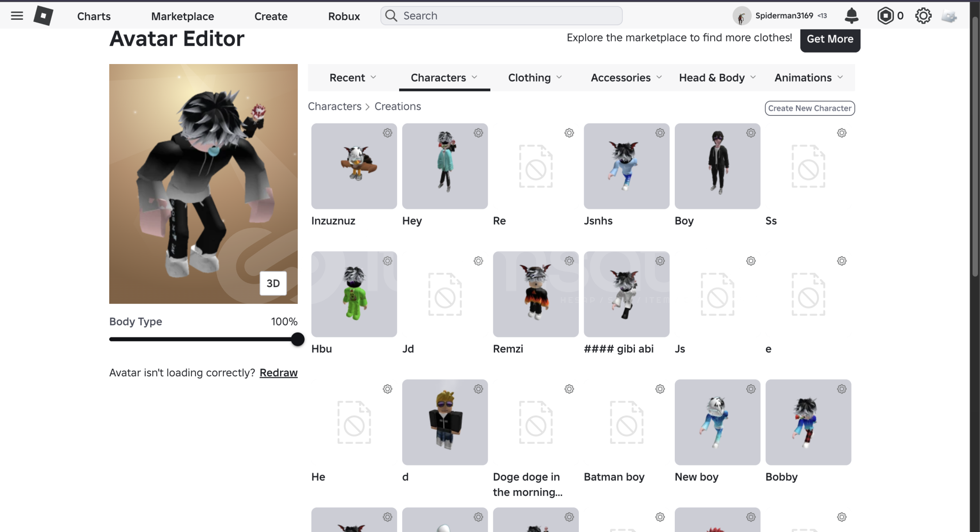980x532 pixels.
Task: Toggle the 3D avatar view button
Action: [273, 283]
